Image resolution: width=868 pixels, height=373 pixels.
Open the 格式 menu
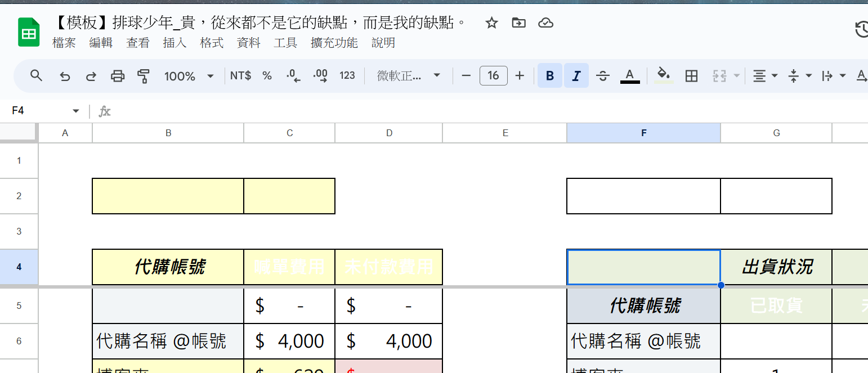tap(212, 43)
